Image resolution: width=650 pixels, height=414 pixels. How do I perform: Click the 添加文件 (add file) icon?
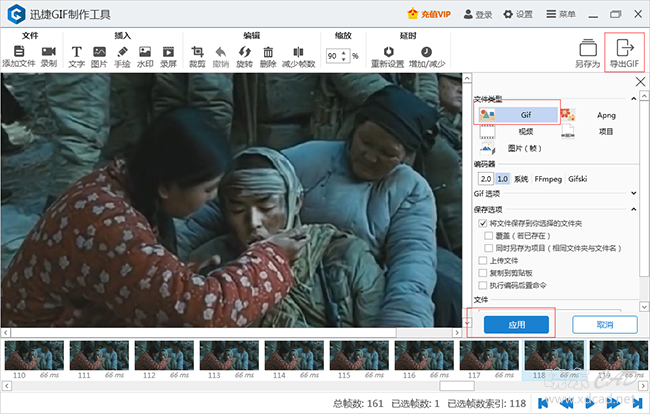coord(19,52)
